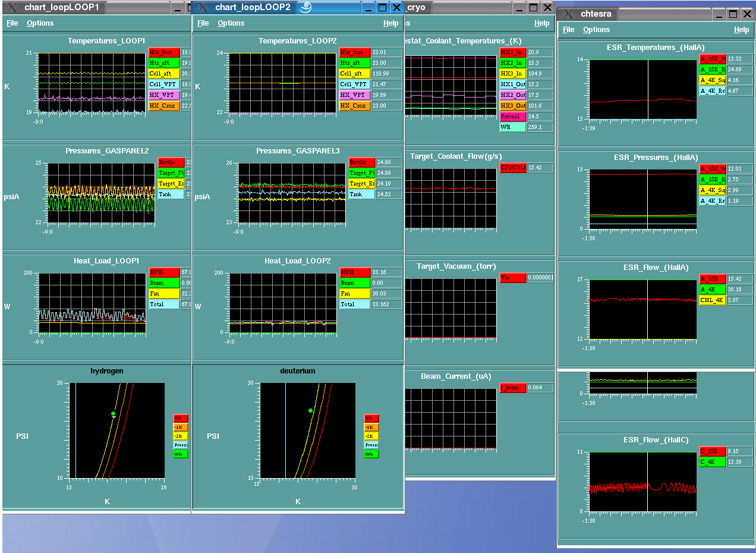Click A_4K value 38.18 in ESR_Flow_(HallA)
Image resolution: width=756 pixels, height=553 pixels.
[740, 290]
